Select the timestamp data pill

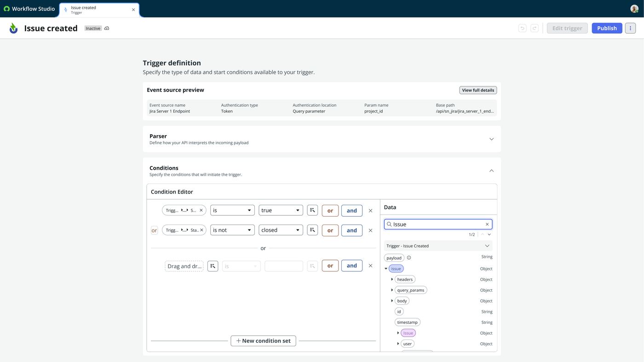click(x=408, y=322)
